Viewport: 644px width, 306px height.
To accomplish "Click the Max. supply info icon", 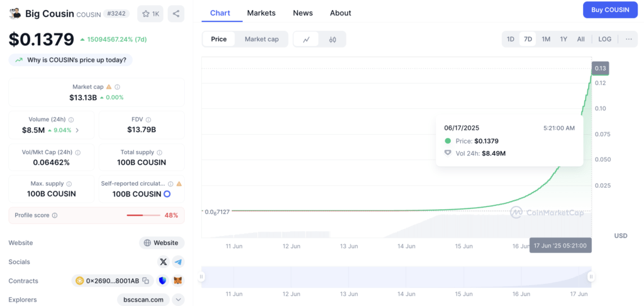I will pyautogui.click(x=69, y=184).
